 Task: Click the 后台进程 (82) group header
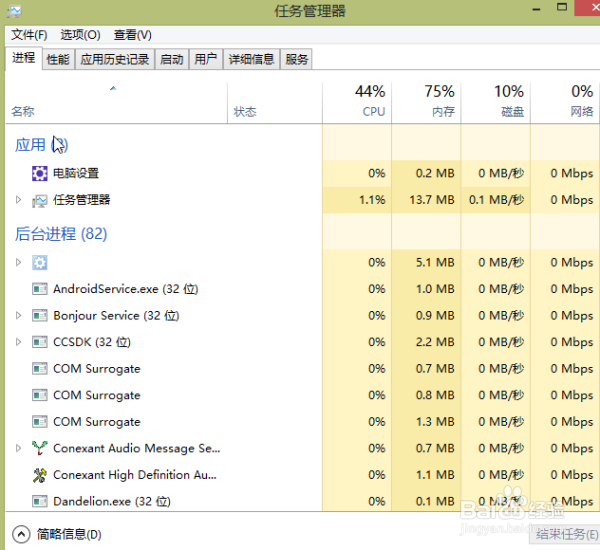61,234
